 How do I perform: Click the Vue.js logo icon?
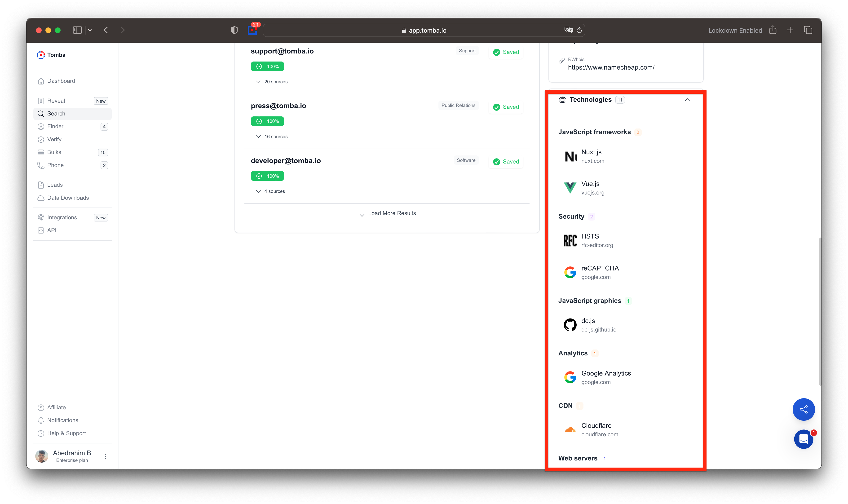[x=570, y=188]
